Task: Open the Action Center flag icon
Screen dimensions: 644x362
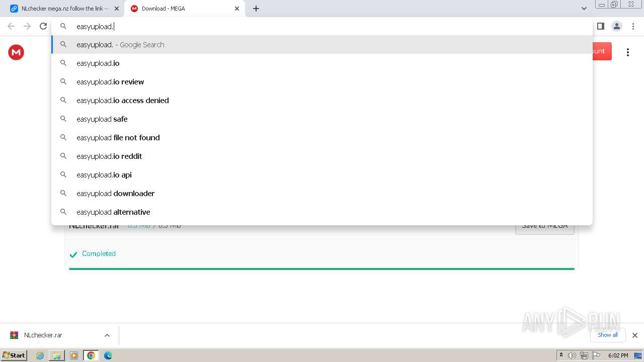Action: coord(596,355)
